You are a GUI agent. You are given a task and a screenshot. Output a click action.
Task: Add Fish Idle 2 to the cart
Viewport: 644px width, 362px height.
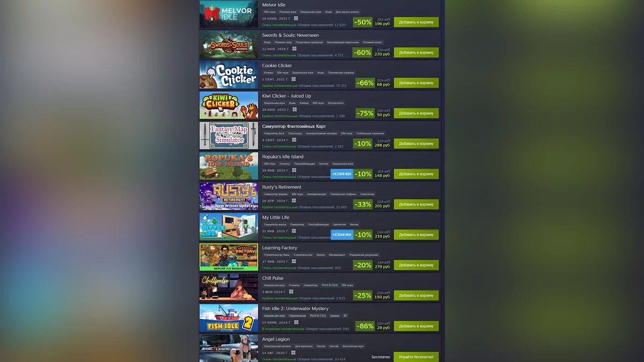click(416, 326)
